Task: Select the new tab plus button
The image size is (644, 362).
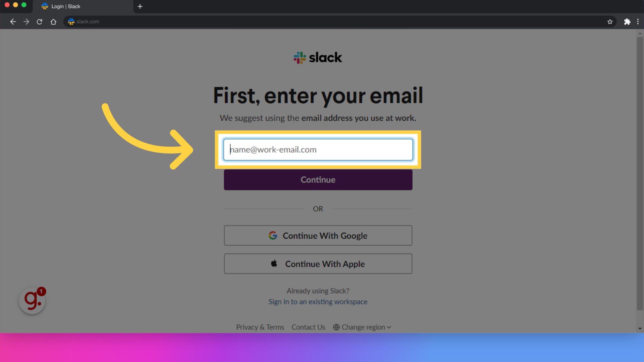Action: coord(140,6)
